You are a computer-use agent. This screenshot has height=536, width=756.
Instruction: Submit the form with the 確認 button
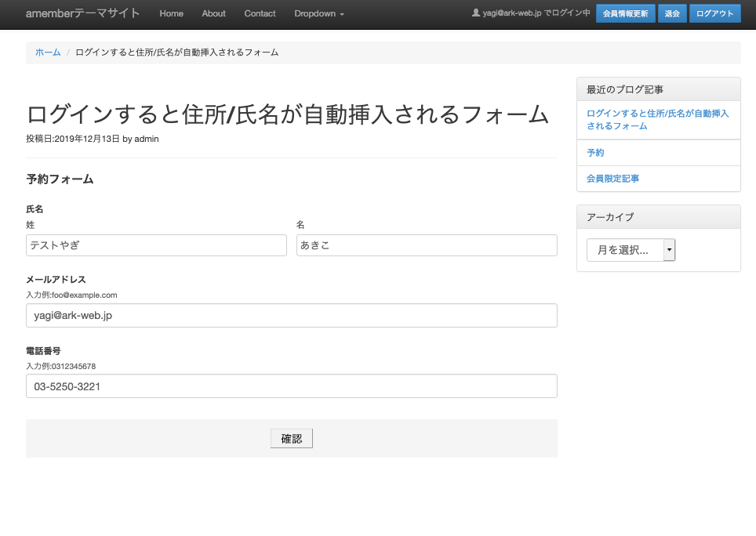(x=291, y=439)
